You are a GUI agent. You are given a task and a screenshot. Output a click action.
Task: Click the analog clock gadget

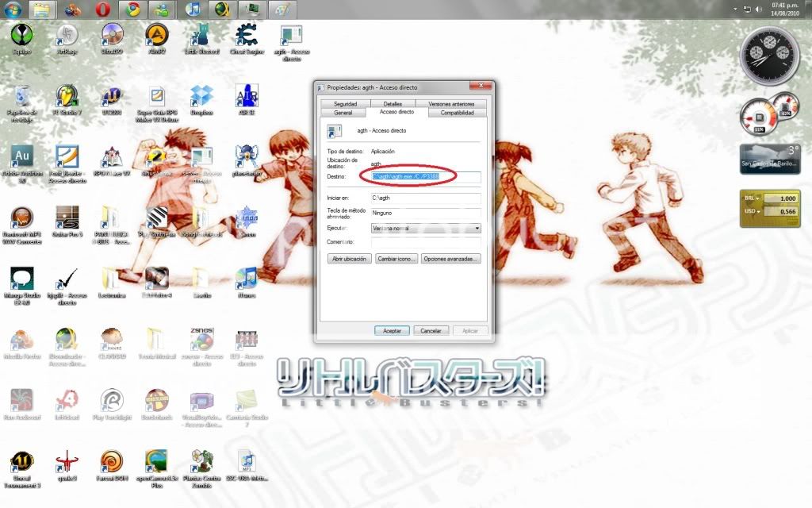click(769, 56)
